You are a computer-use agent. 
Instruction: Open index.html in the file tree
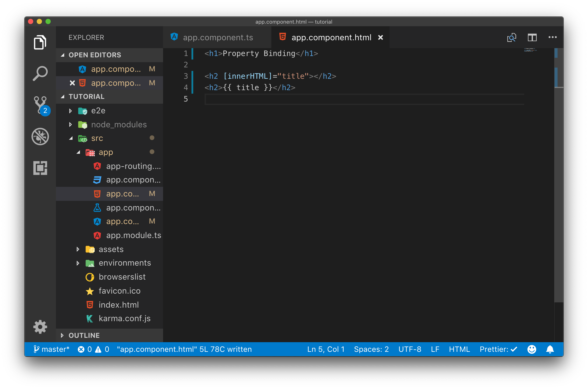coord(109,305)
